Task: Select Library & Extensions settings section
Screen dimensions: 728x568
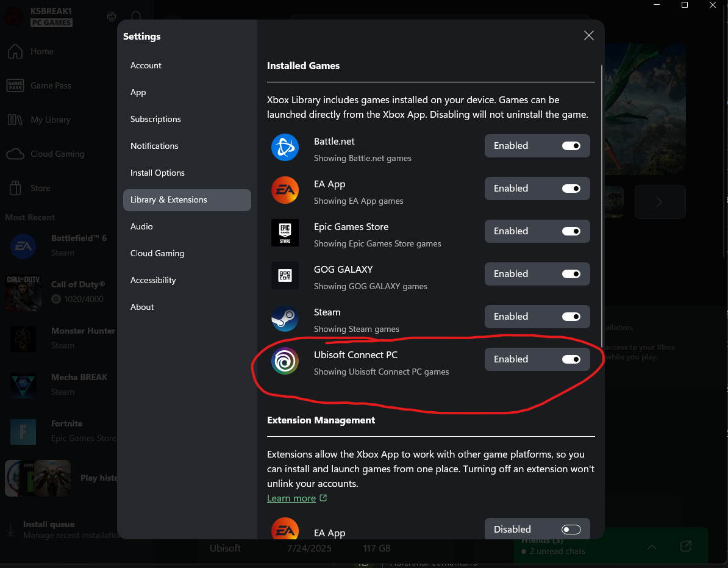Action: coord(187,200)
